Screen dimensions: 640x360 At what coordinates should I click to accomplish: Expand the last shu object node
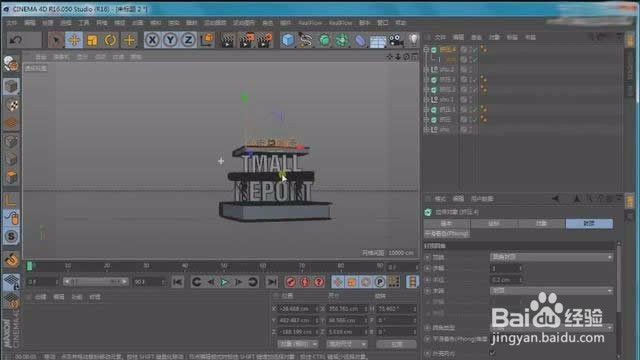(426, 129)
